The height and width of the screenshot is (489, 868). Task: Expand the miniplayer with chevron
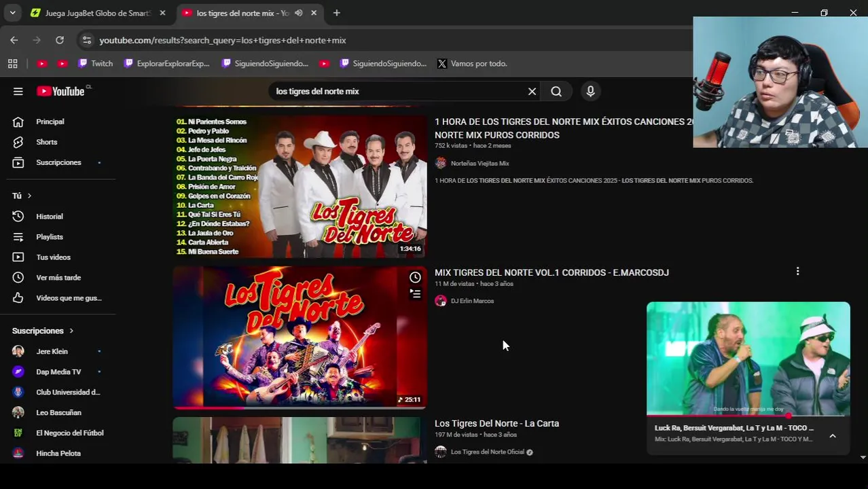click(833, 436)
